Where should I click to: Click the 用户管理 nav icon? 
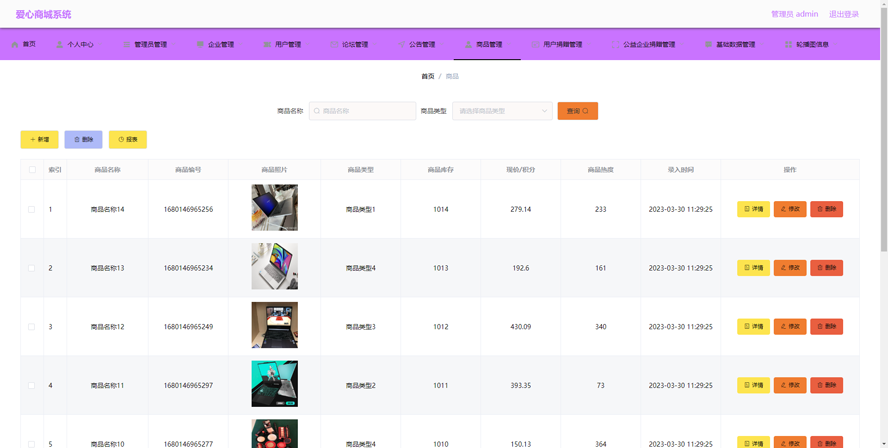267,44
